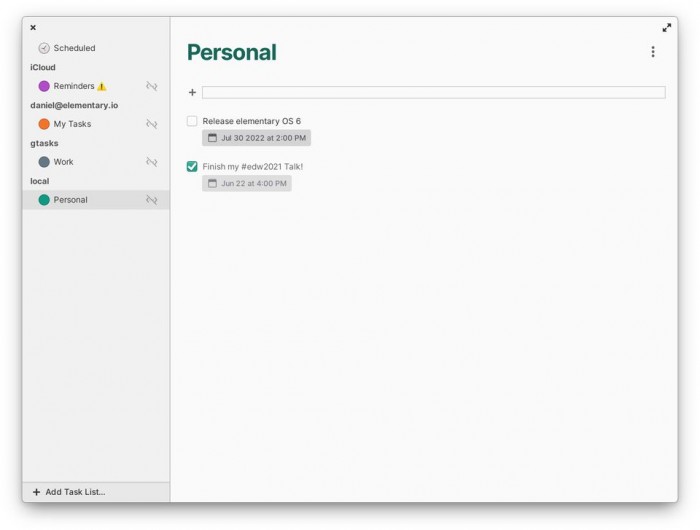Image resolution: width=700 pixels, height=530 pixels.
Task: Click the plus icon for new task
Action: (192, 92)
